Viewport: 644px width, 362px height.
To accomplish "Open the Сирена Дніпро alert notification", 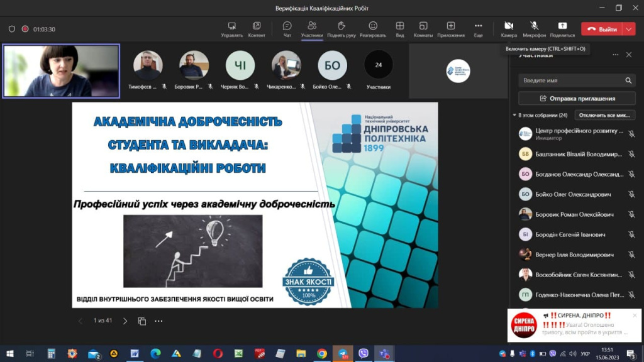I will pyautogui.click(x=574, y=326).
